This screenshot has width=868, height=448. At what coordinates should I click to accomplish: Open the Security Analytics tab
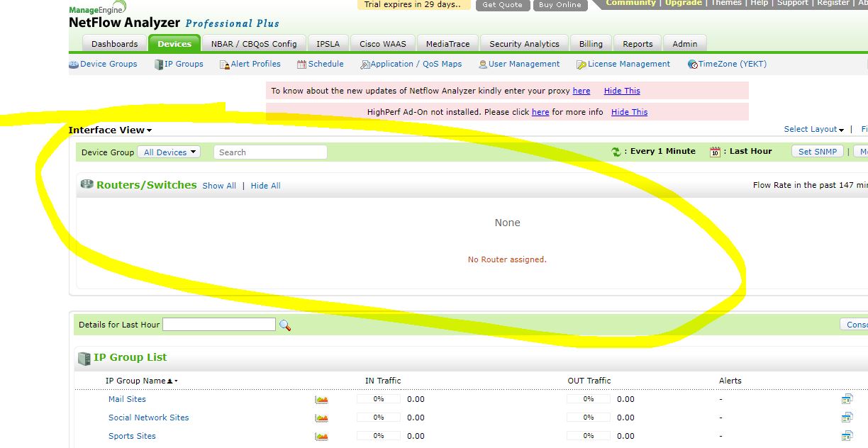tap(525, 44)
